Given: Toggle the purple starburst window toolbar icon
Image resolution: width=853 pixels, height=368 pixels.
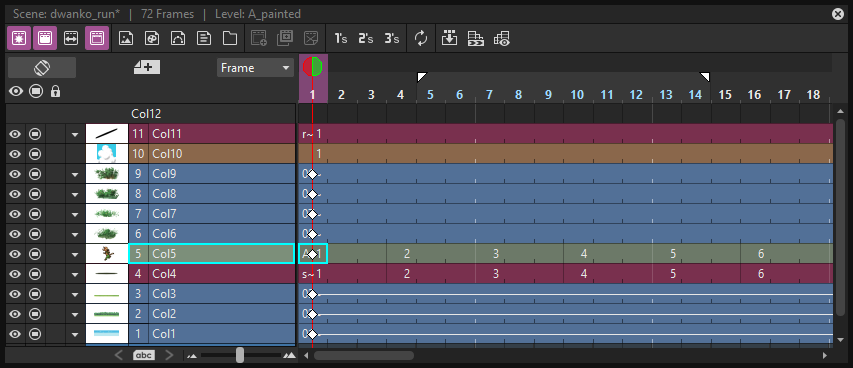Looking at the screenshot, I should tap(18, 38).
